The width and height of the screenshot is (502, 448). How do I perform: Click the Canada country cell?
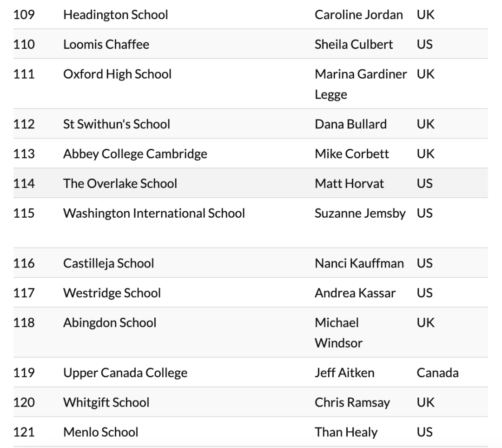[x=438, y=373]
